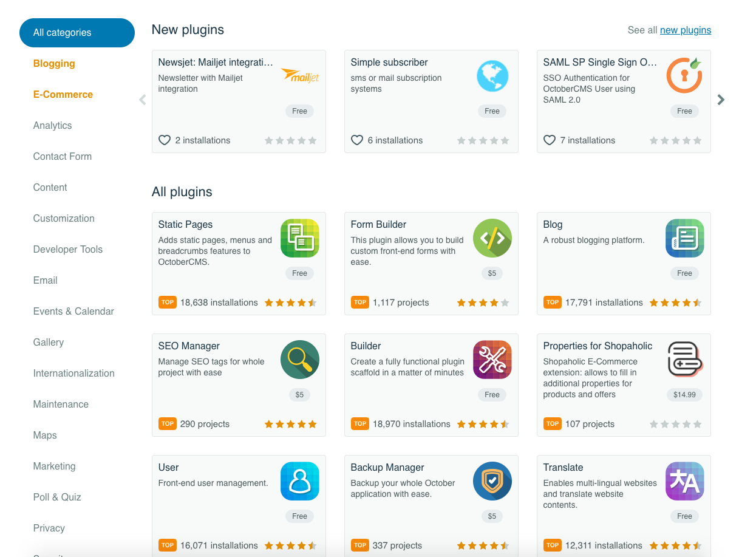Click the Blog plugin icon
Viewport: 756px width, 557px height.
click(x=684, y=238)
